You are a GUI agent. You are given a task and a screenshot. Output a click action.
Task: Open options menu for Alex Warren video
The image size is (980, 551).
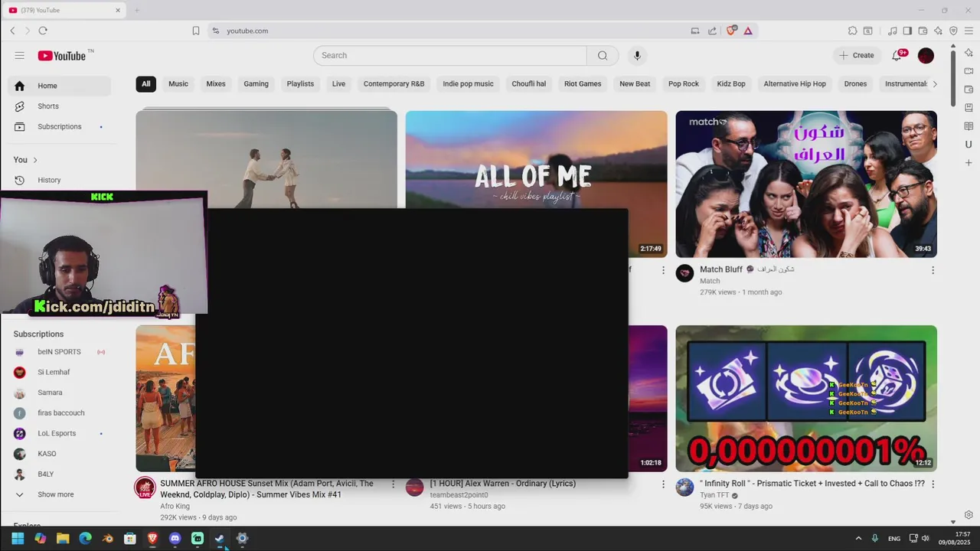click(663, 484)
